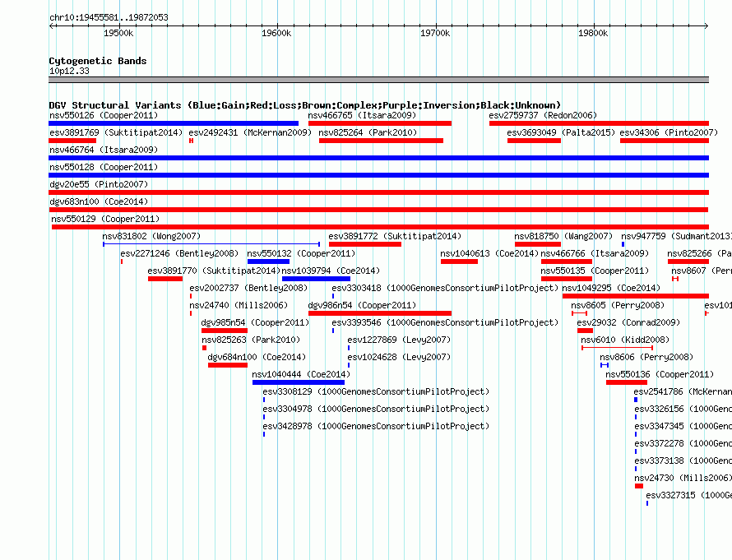Open nsv1040444 (Coe2014) label
732x560 pixels.
301,374
